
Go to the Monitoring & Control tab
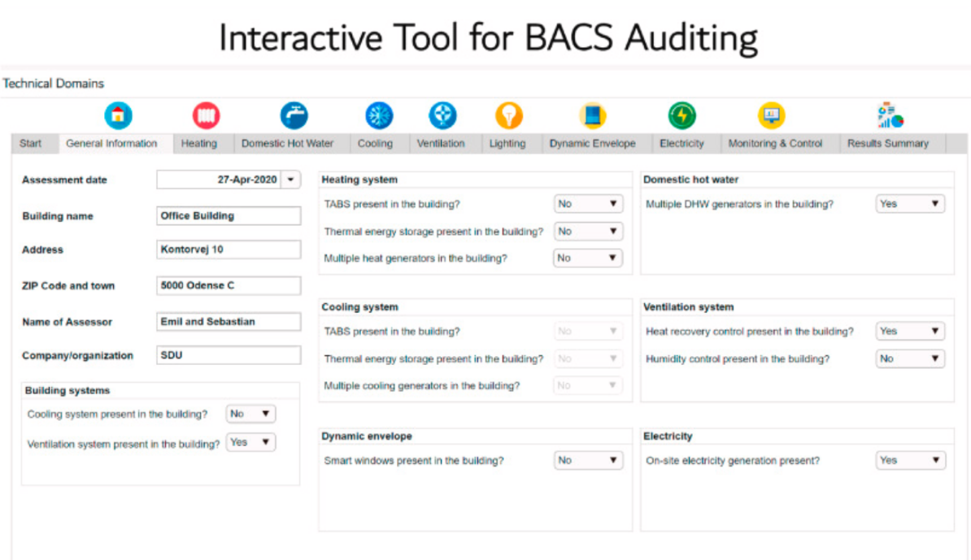[775, 144]
